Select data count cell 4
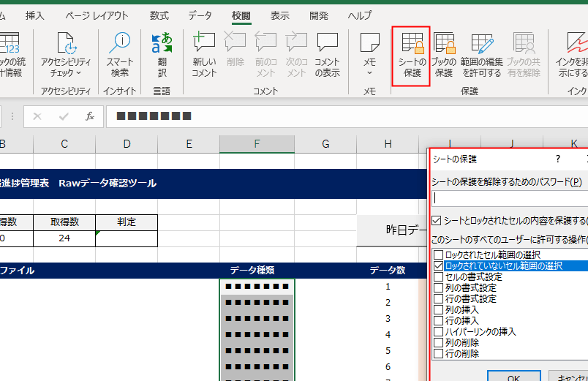The image size is (588, 381). coord(388,334)
